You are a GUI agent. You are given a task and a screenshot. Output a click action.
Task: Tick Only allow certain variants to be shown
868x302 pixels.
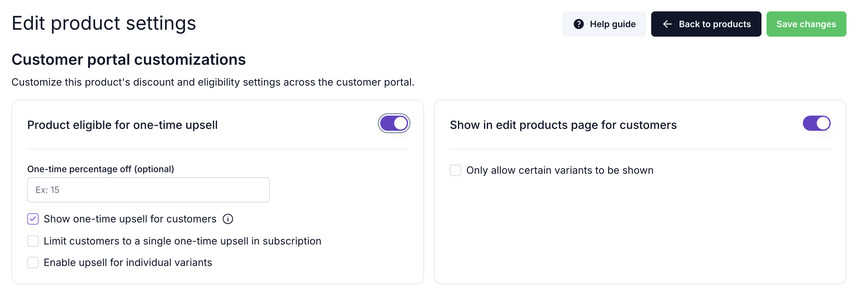pyautogui.click(x=455, y=170)
